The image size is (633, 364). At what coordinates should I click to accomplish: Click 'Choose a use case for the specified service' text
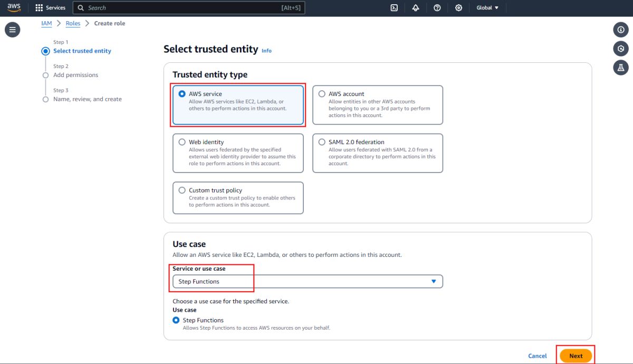[231, 301]
